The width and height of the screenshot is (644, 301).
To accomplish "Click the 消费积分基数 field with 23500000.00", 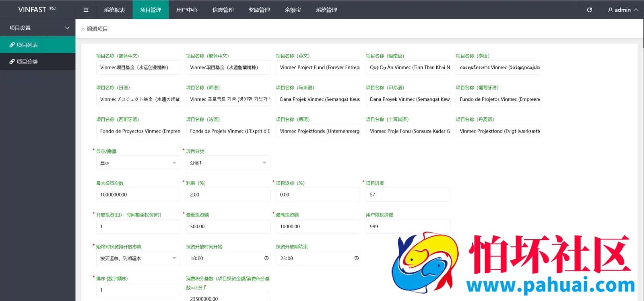I will click(228, 297).
